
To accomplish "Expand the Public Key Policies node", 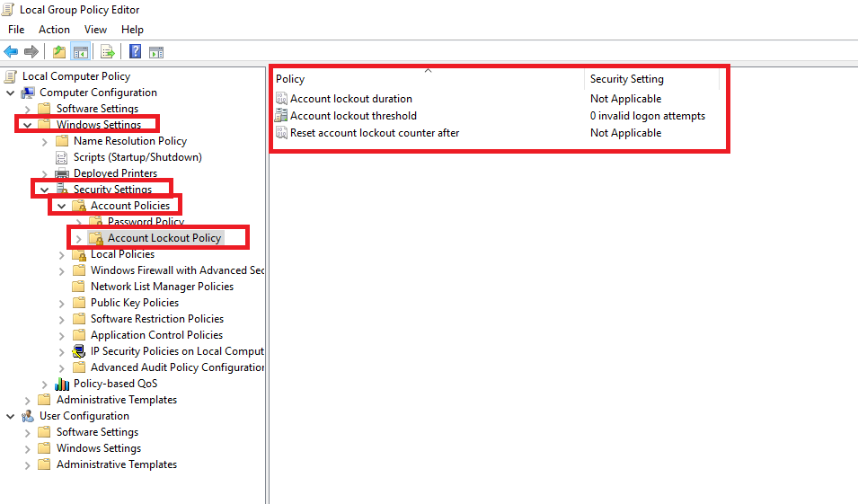I will (x=62, y=303).
